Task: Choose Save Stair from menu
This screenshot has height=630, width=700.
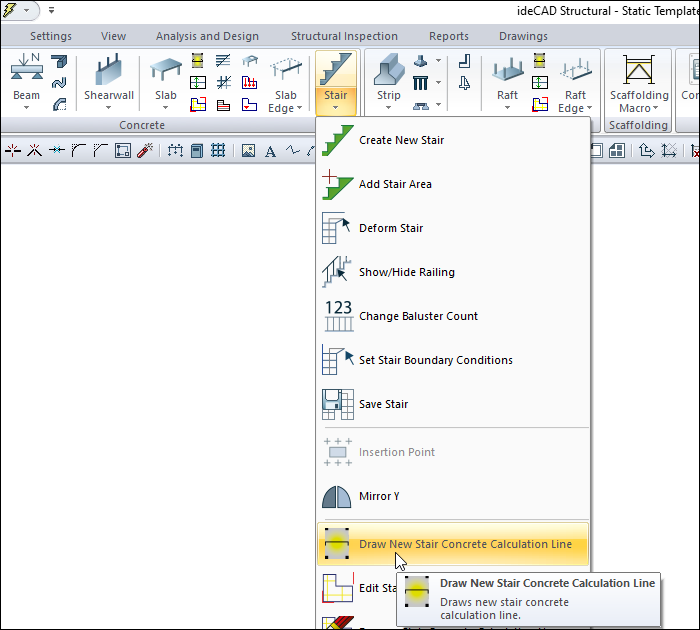Action: (453, 404)
